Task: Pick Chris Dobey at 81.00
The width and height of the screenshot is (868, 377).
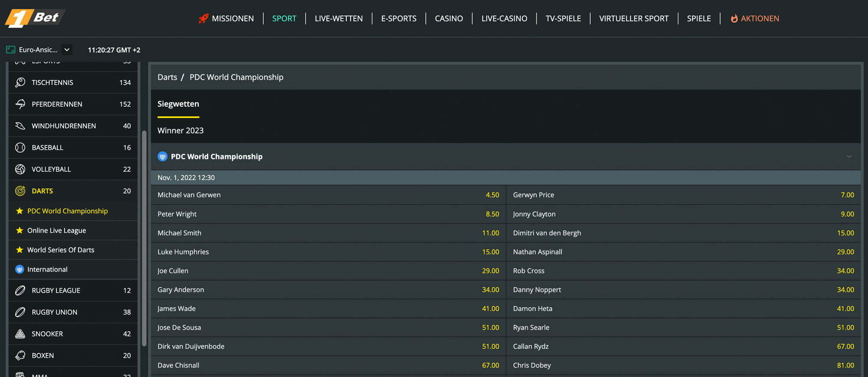Action: 684,365
